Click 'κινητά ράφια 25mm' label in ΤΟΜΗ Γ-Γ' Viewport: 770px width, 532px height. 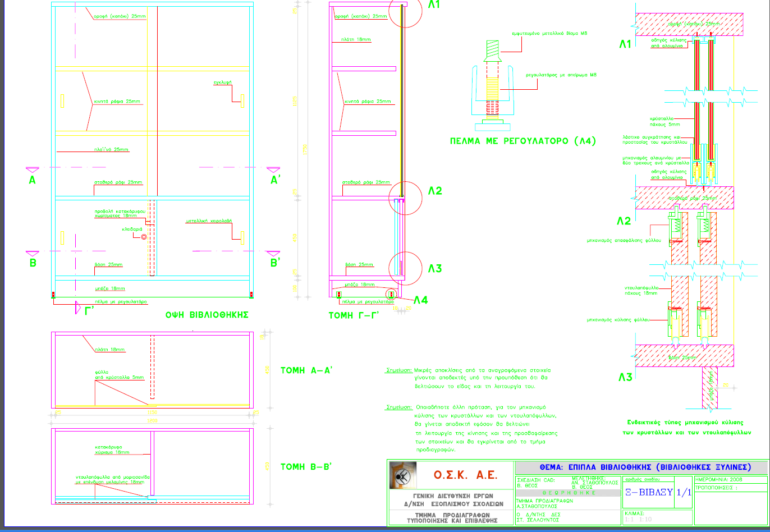point(366,101)
